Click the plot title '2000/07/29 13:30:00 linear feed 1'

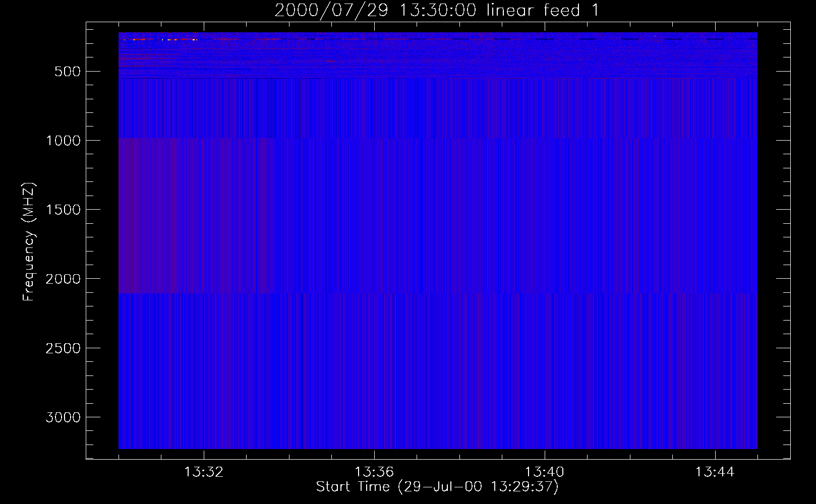(437, 10)
